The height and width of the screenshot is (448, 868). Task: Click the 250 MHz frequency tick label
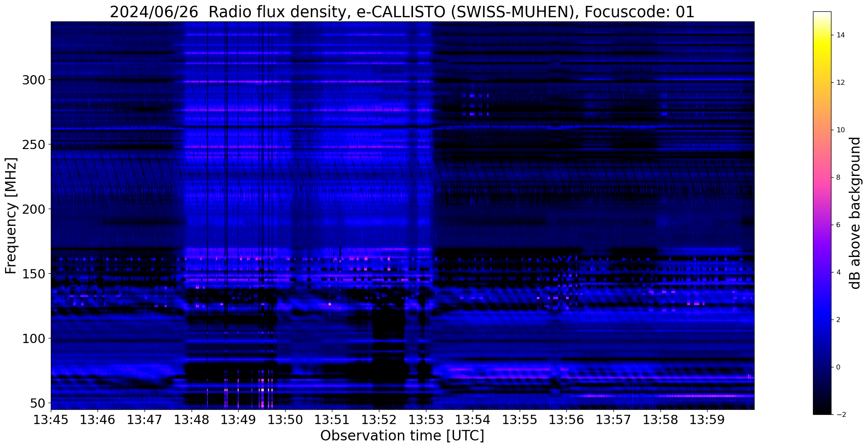[34, 144]
